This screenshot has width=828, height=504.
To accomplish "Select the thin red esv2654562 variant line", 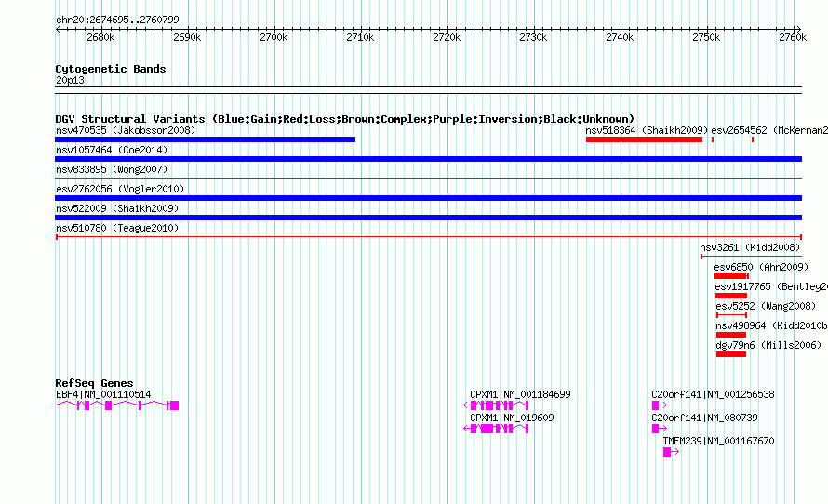I will click(x=732, y=139).
